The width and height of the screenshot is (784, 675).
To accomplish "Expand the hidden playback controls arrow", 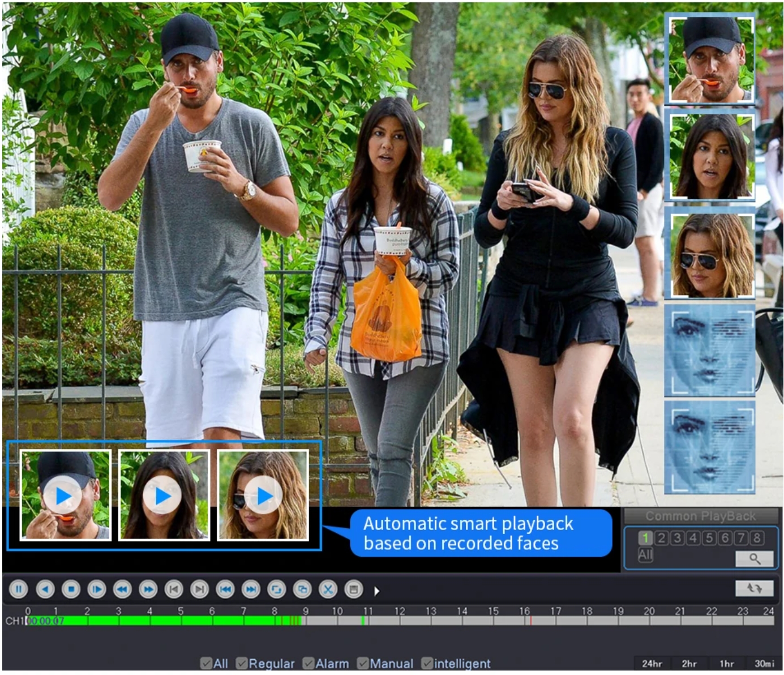I will click(x=377, y=591).
